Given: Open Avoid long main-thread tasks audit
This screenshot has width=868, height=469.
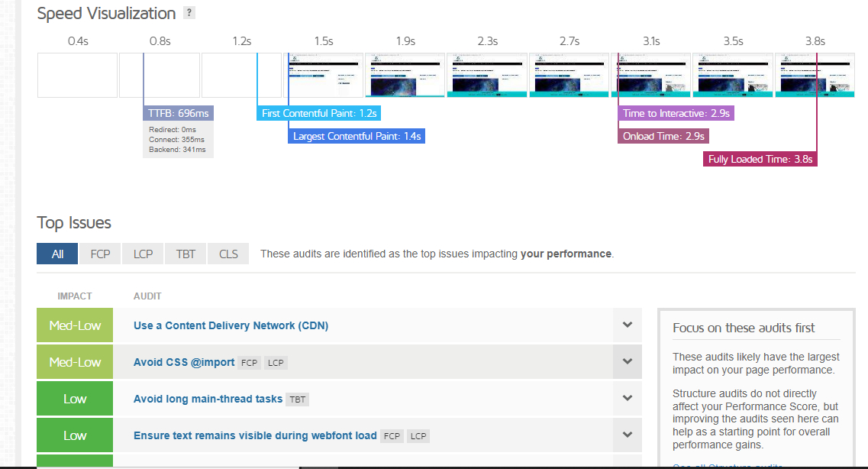Looking at the screenshot, I should (x=208, y=399).
